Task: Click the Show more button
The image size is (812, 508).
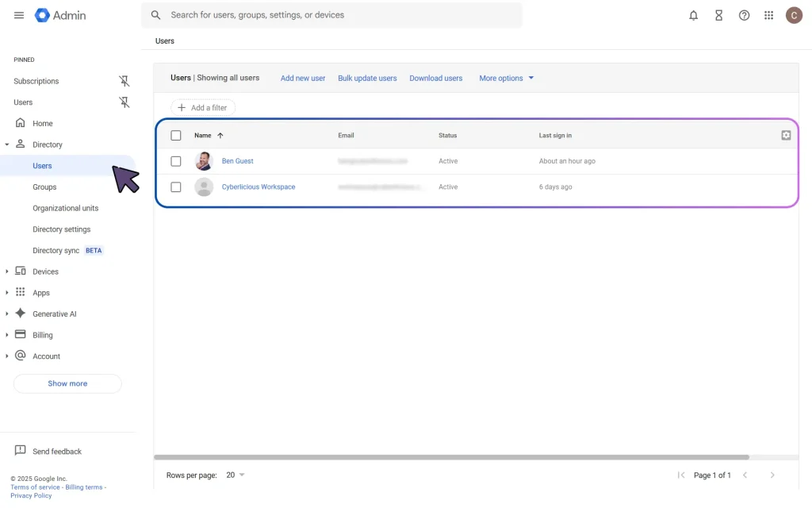Action: 67,383
